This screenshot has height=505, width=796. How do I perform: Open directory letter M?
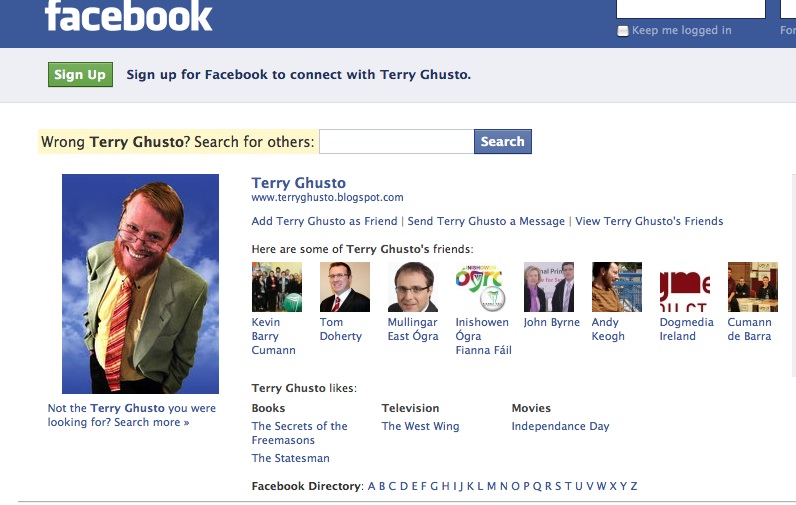coord(491,486)
